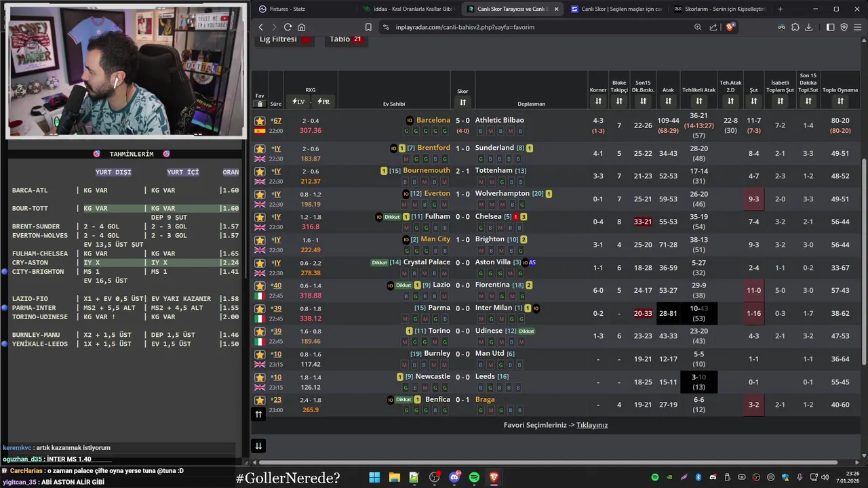
Task: Go back in browser
Action: pyautogui.click(x=261, y=27)
